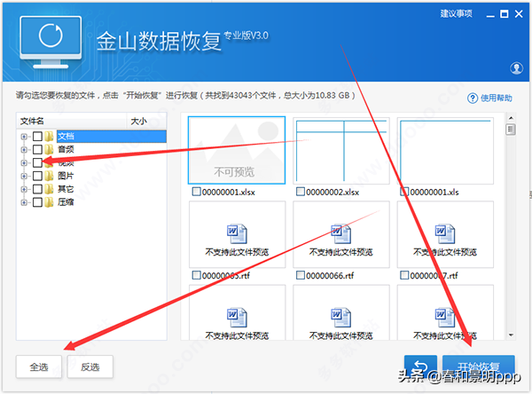
Task: Maximize the recovery window
Action: click(x=505, y=14)
